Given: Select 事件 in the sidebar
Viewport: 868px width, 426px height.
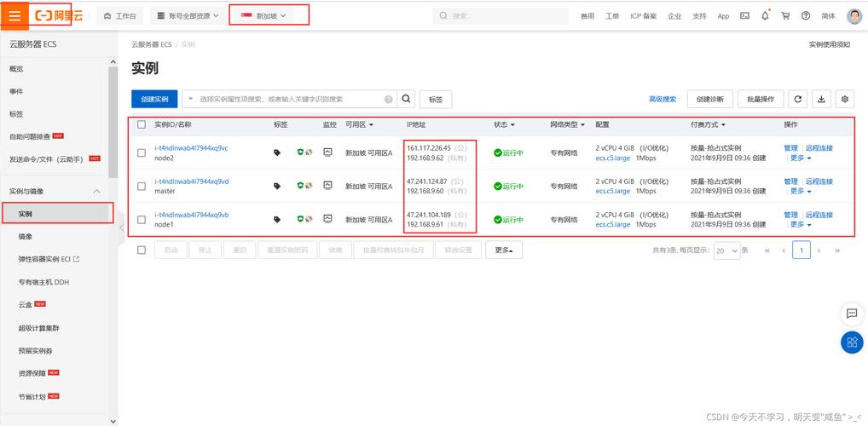Looking at the screenshot, I should 16,91.
